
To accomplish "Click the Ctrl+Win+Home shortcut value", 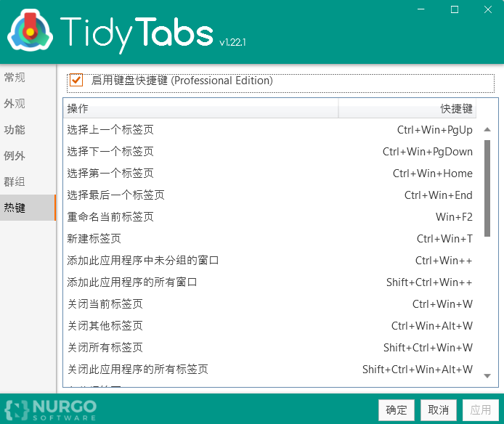I will 433,174.
